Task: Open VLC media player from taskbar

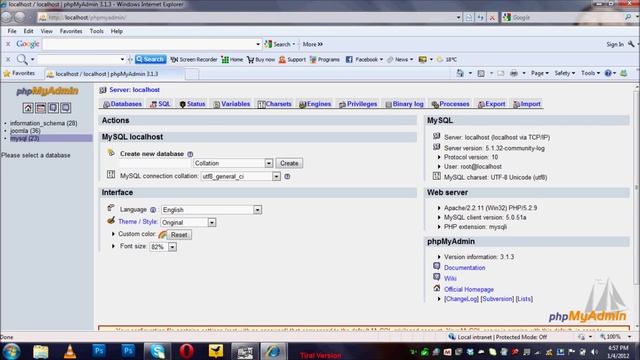Action: pos(70,351)
